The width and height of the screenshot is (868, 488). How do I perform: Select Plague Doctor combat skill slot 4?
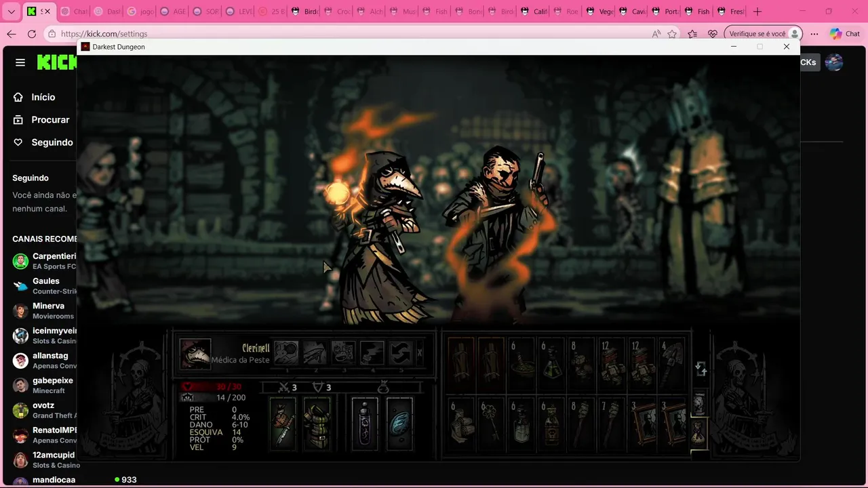[372, 353]
